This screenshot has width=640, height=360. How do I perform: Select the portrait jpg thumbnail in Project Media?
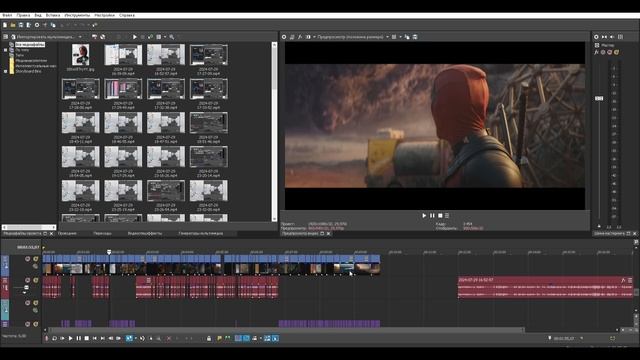(x=80, y=55)
